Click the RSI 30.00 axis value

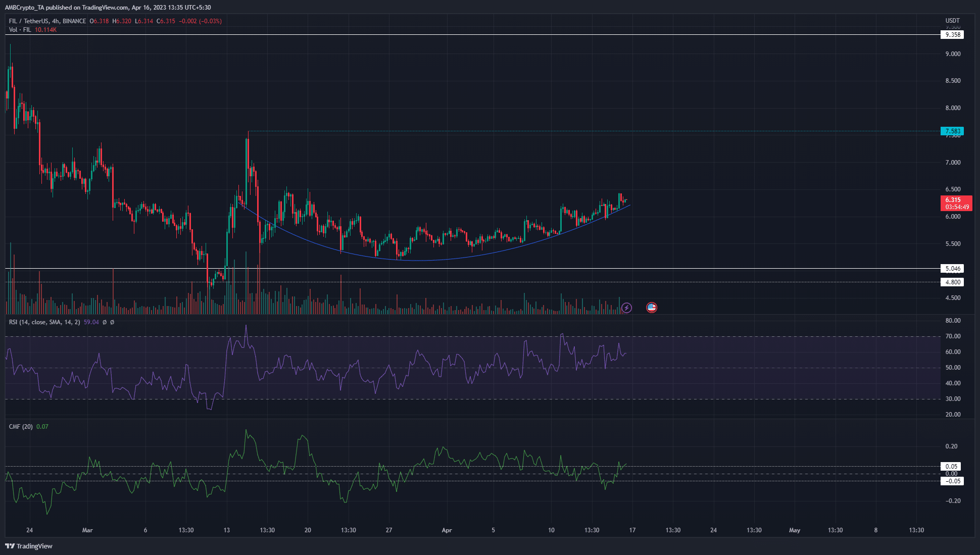click(x=953, y=399)
